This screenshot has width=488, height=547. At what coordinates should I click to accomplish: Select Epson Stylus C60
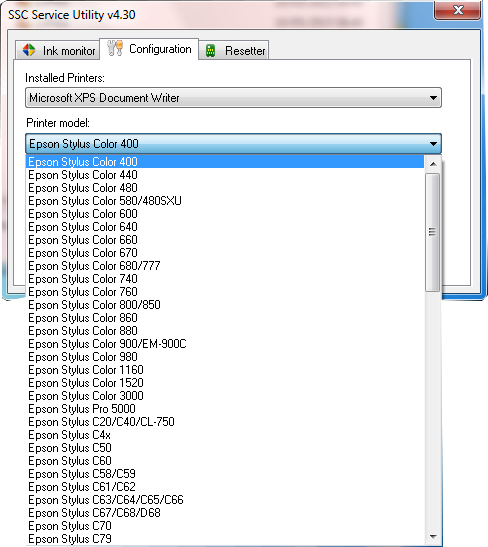pyautogui.click(x=225, y=461)
